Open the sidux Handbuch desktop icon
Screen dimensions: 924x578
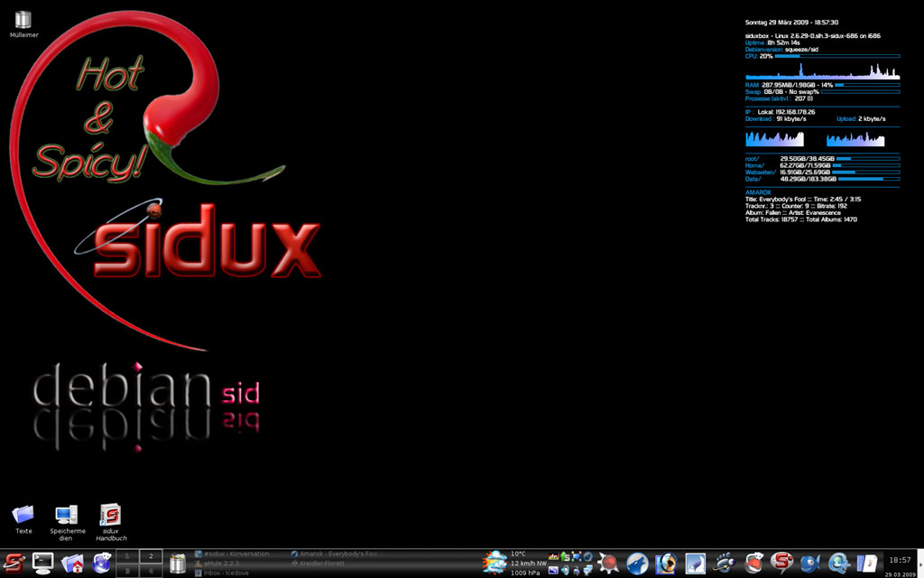pyautogui.click(x=110, y=517)
